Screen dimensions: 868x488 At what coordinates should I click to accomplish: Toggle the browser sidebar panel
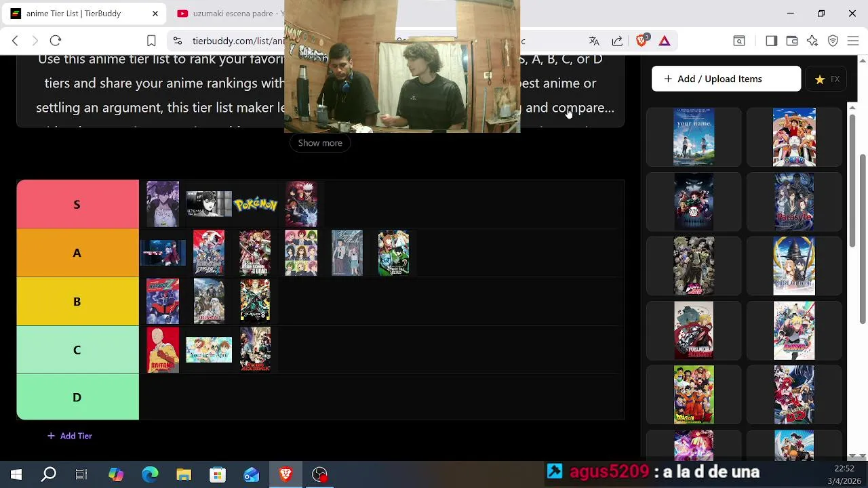click(771, 41)
